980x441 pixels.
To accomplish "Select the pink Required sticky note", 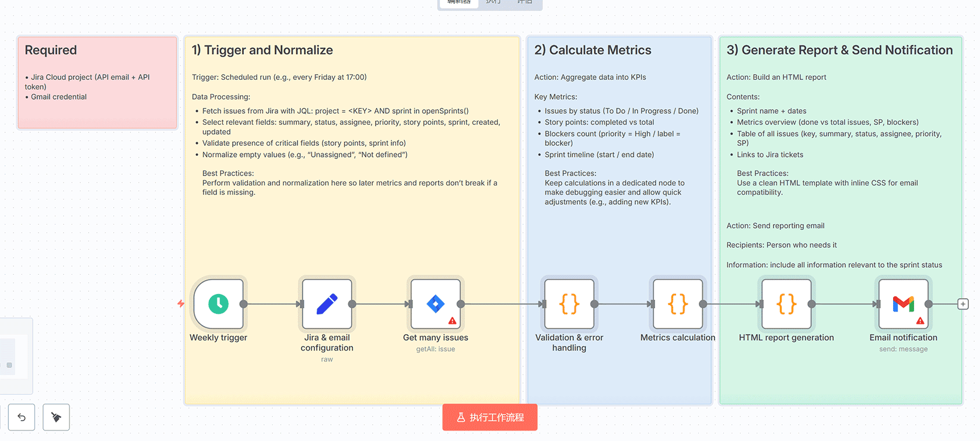I will (x=97, y=82).
